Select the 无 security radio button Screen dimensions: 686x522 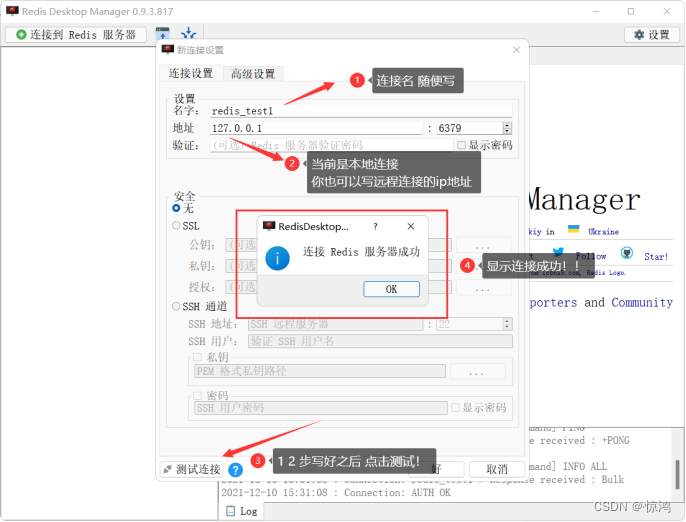pos(176,208)
